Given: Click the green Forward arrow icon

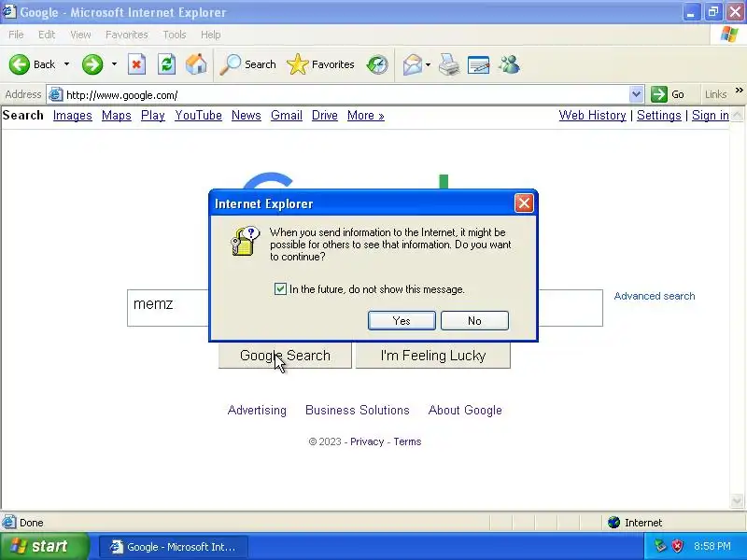Looking at the screenshot, I should 92,64.
